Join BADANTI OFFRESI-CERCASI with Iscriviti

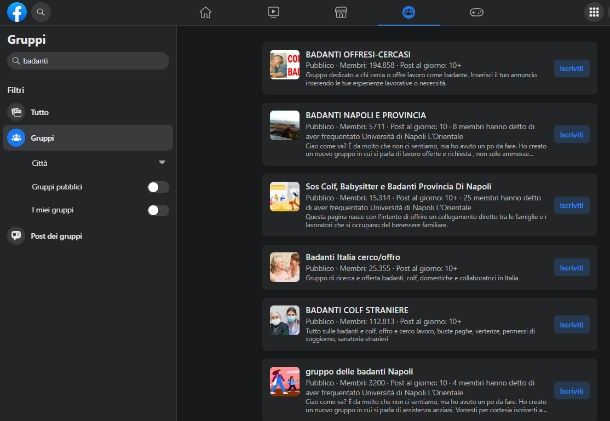tap(571, 68)
